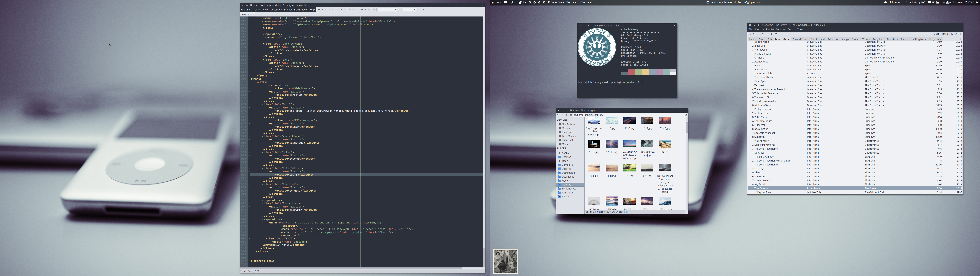
Task: Select the track Luna Lupus Venator
Action: (x=855, y=101)
